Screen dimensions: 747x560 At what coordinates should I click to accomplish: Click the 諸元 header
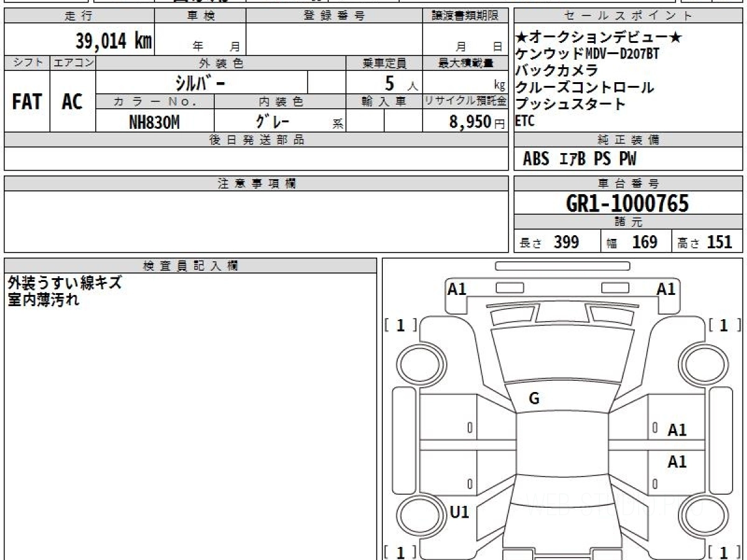point(629,222)
